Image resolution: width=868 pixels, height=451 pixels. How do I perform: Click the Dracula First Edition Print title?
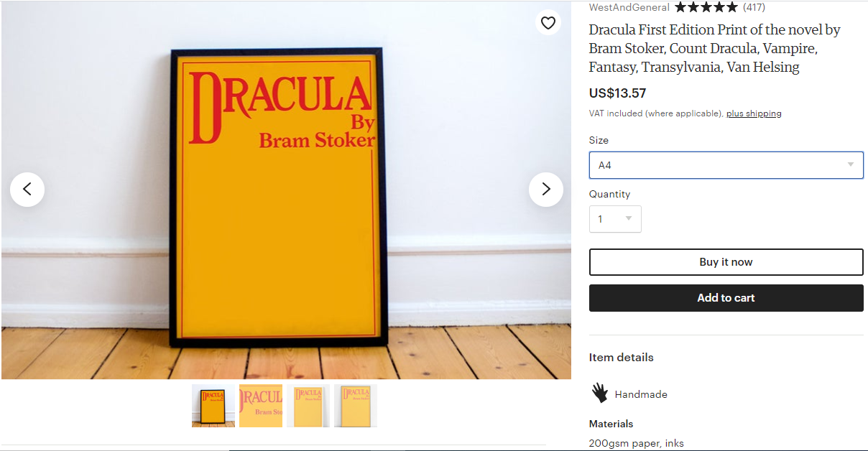click(715, 49)
